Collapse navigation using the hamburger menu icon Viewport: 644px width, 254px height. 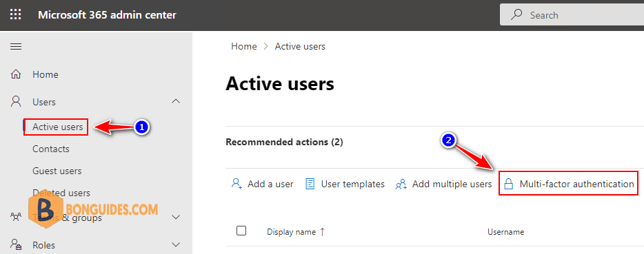coord(16,47)
